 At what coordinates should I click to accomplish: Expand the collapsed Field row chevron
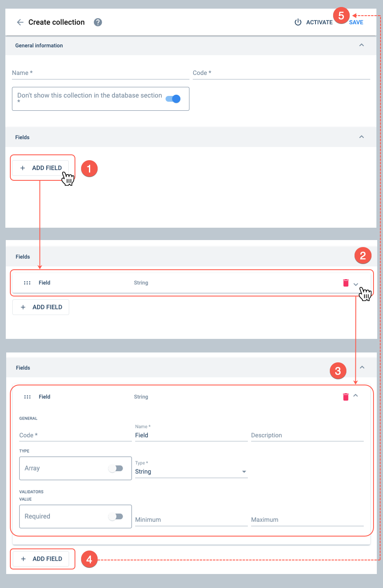(356, 284)
